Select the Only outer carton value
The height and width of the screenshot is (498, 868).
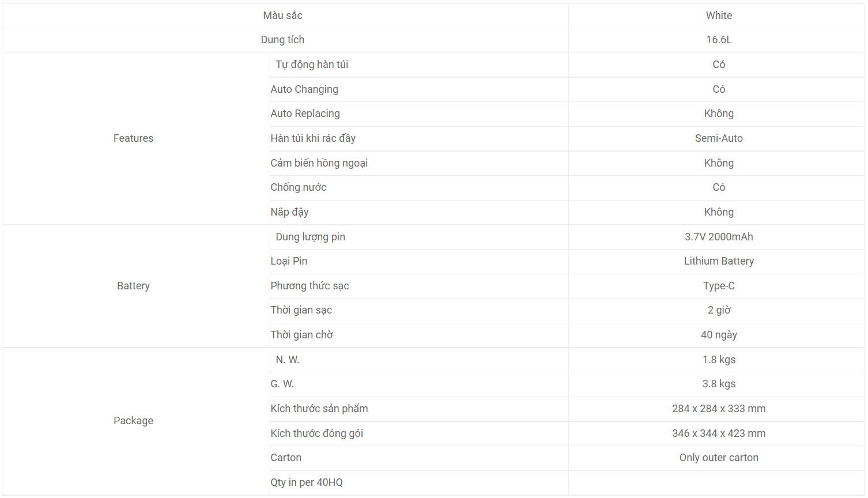[x=719, y=458]
